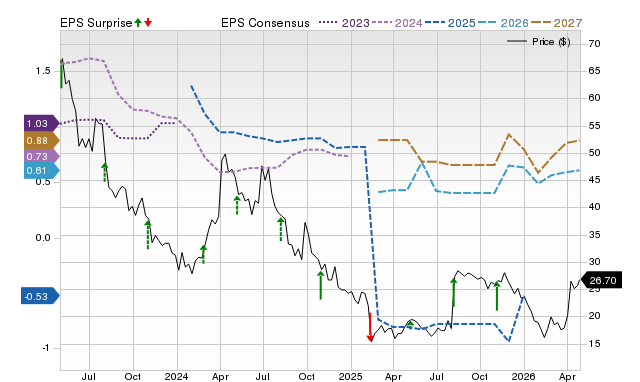Select the 2024 consensus legend entry
The width and height of the screenshot is (640, 382).
pyautogui.click(x=396, y=23)
